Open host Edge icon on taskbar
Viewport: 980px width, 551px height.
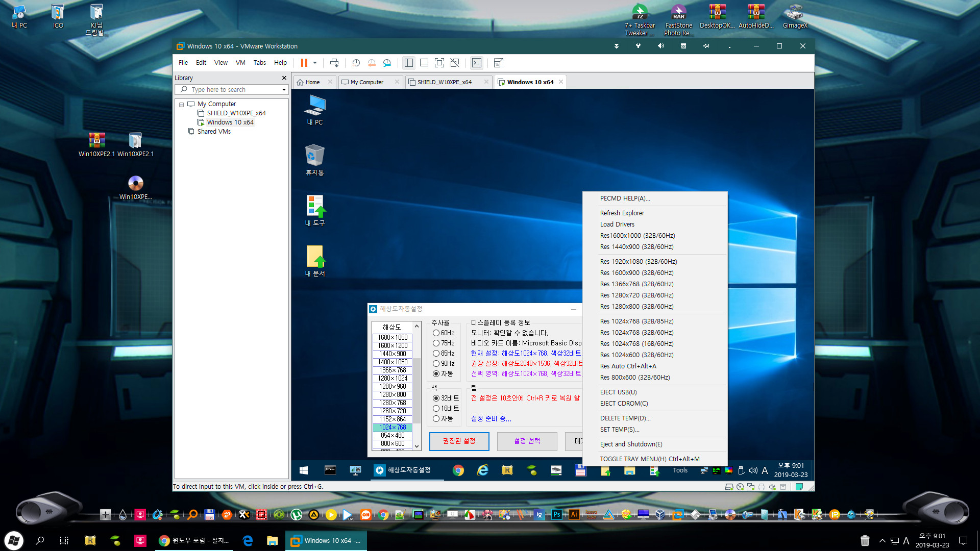(x=248, y=540)
